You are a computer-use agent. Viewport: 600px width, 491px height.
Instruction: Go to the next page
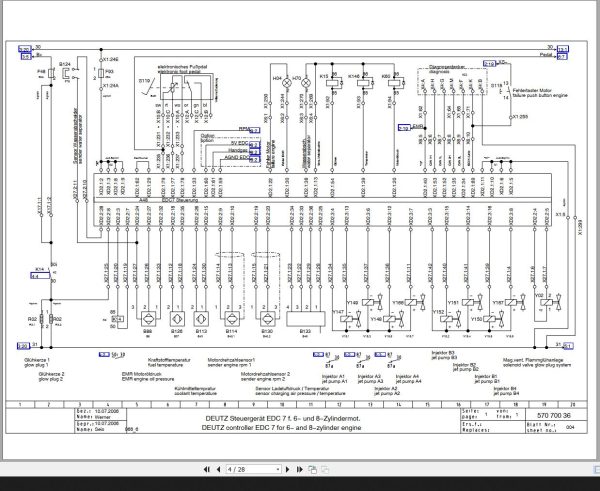point(288,469)
